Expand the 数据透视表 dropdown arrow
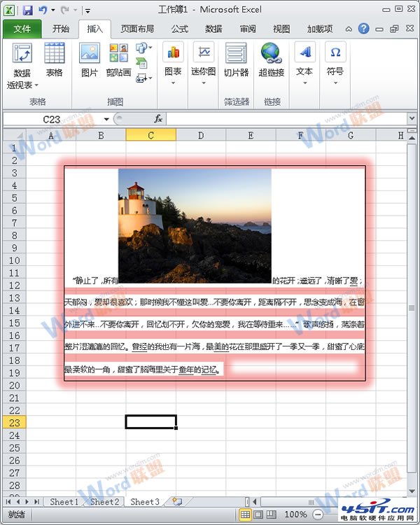The width and height of the screenshot is (420, 525). click(x=36, y=85)
